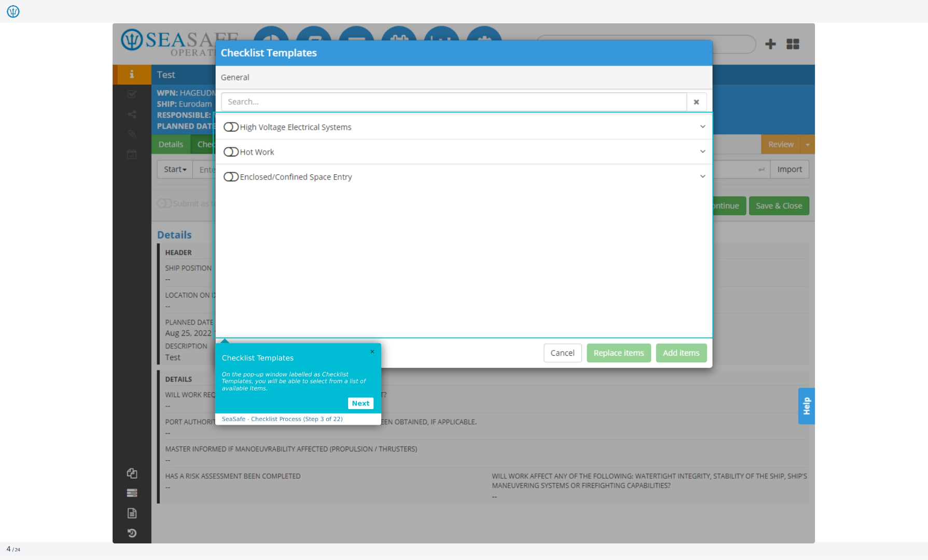The image size is (928, 560).
Task: Open the Start dropdown
Action: click(x=175, y=170)
